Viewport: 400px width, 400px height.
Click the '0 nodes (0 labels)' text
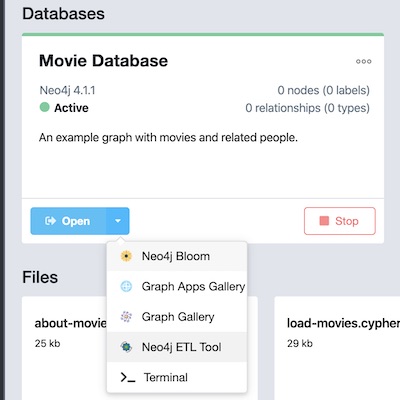pyautogui.click(x=324, y=90)
